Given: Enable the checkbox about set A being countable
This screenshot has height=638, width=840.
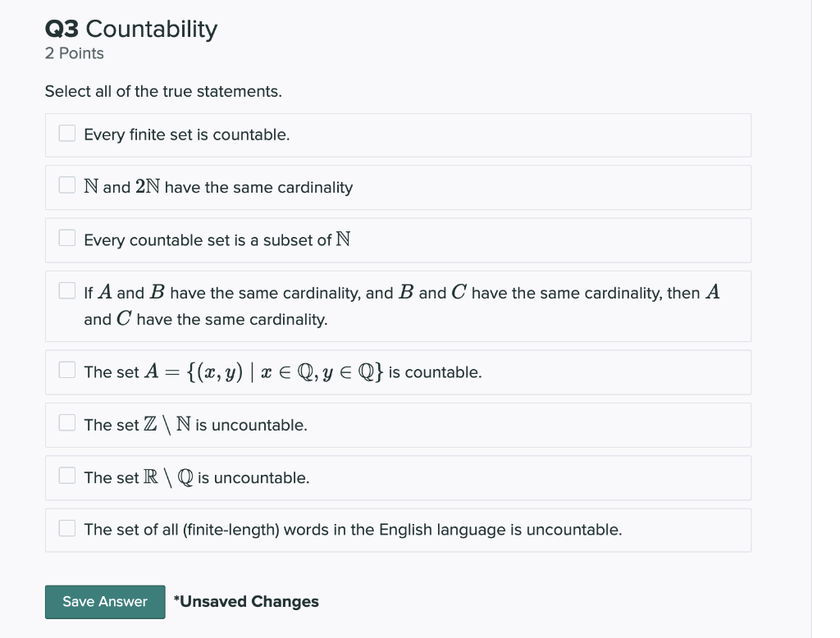Looking at the screenshot, I should tap(66, 370).
